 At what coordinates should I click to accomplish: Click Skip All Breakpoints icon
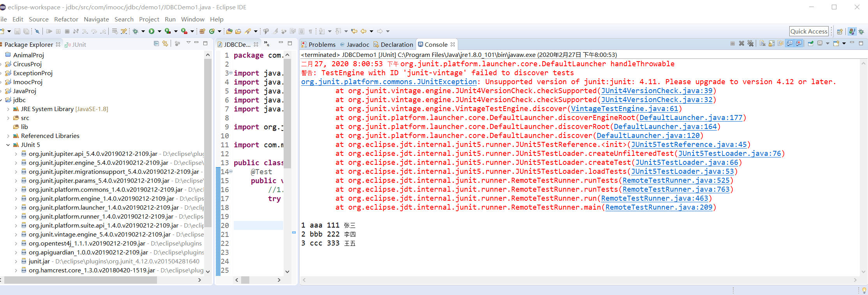coord(37,31)
